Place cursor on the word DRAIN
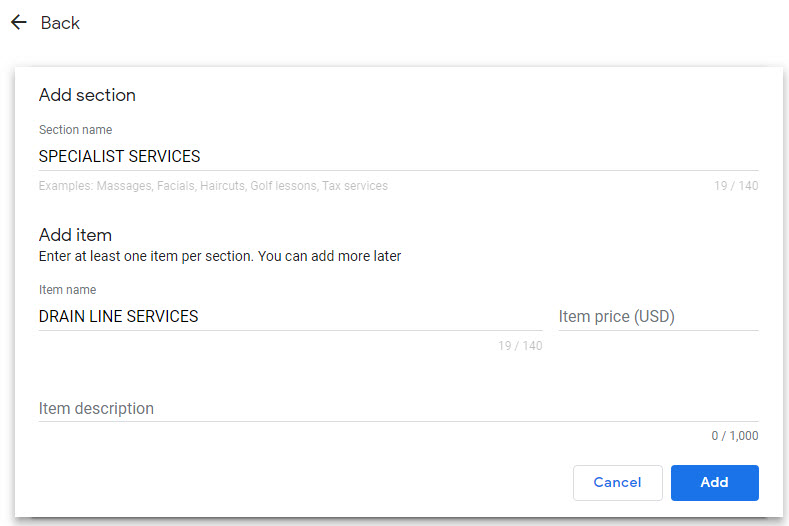This screenshot has height=526, width=789. 60,316
